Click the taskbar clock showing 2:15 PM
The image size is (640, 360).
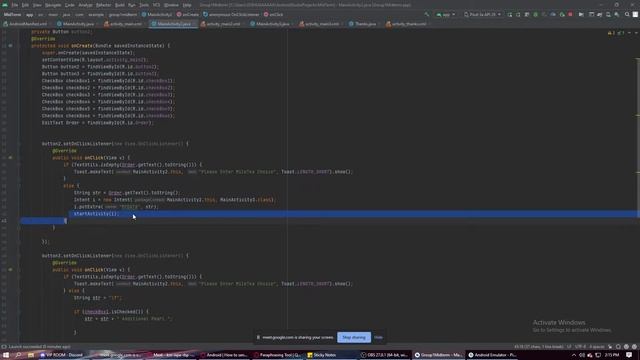612,355
